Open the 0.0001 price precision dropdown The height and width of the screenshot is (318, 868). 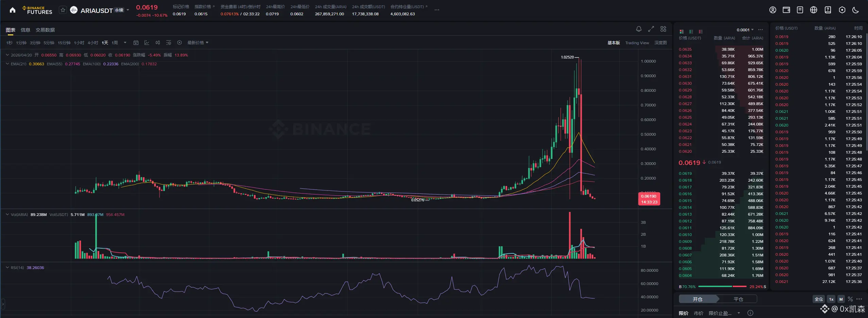pyautogui.click(x=745, y=30)
